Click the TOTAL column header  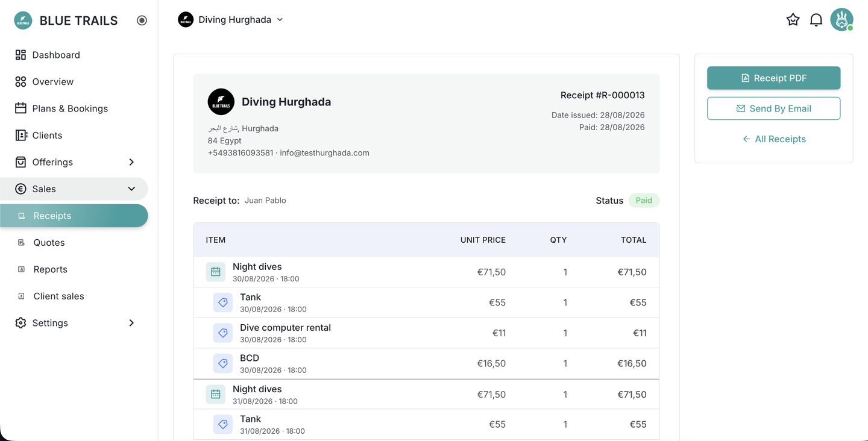pyautogui.click(x=634, y=240)
